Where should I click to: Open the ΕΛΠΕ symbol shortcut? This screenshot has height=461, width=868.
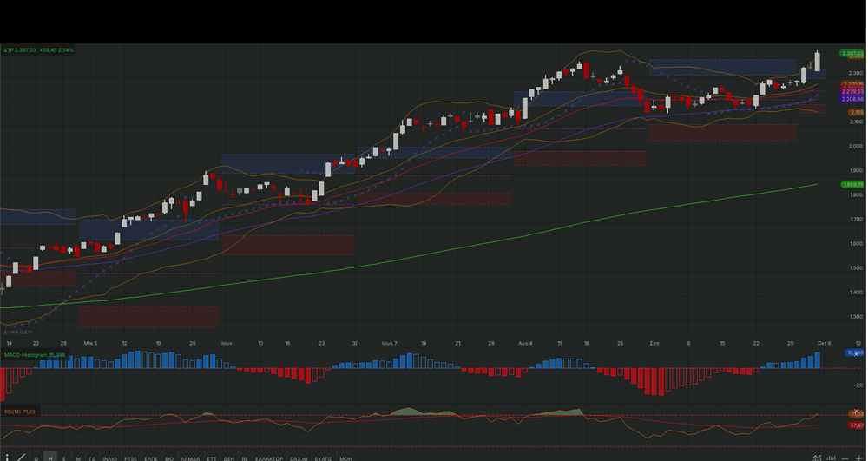[151, 458]
